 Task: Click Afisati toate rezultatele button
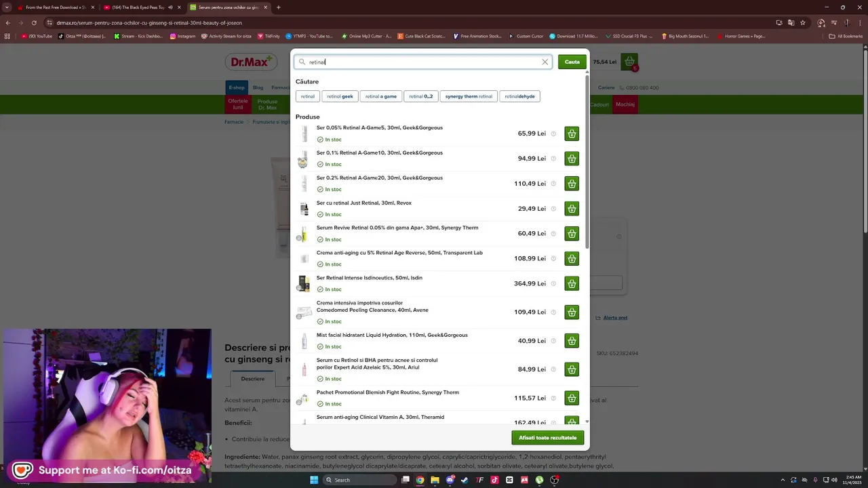pyautogui.click(x=548, y=438)
